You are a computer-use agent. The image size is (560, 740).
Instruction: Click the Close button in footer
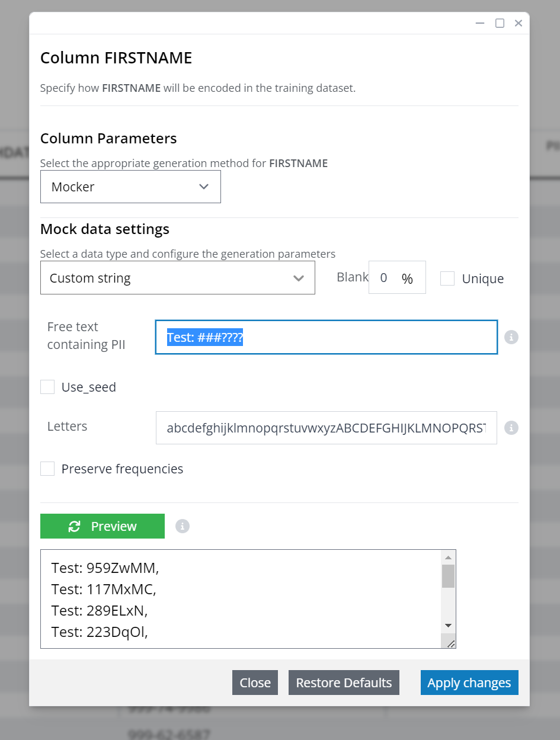pyautogui.click(x=255, y=683)
